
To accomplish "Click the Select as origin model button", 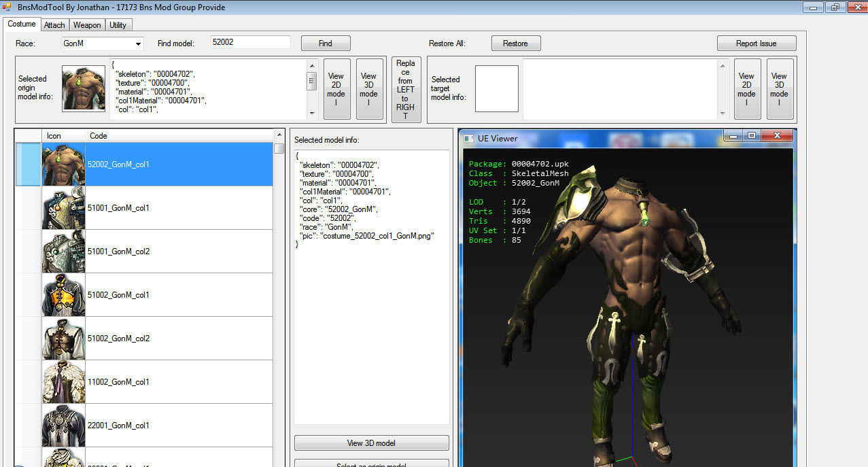I will [x=372, y=464].
